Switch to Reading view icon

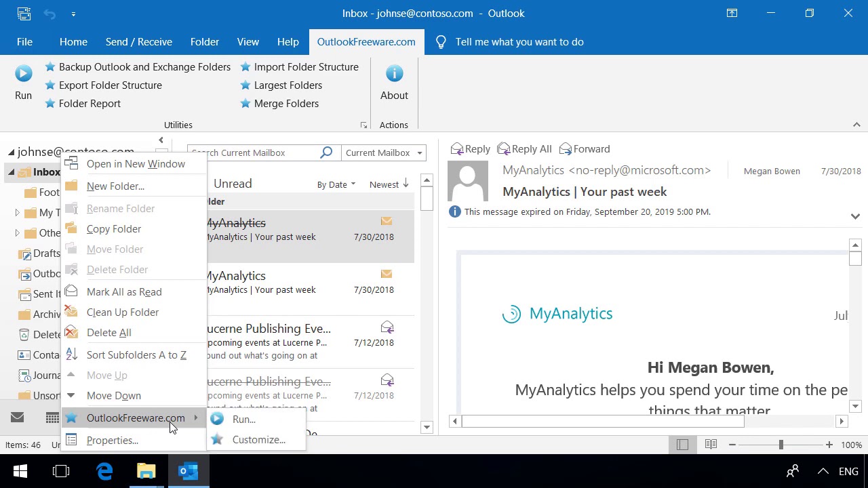pyautogui.click(x=711, y=445)
